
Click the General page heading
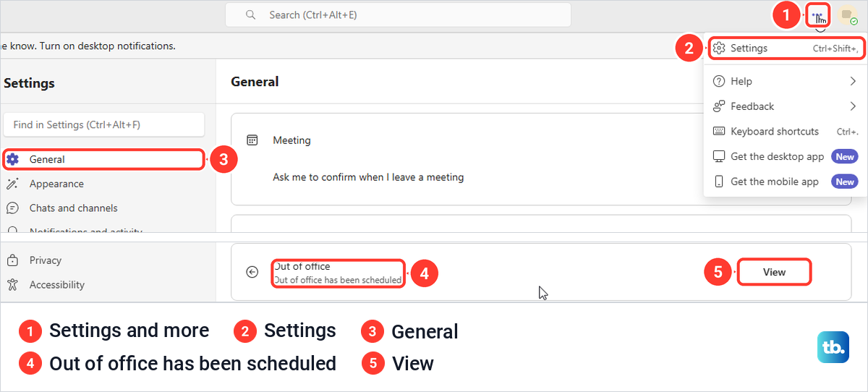(255, 82)
